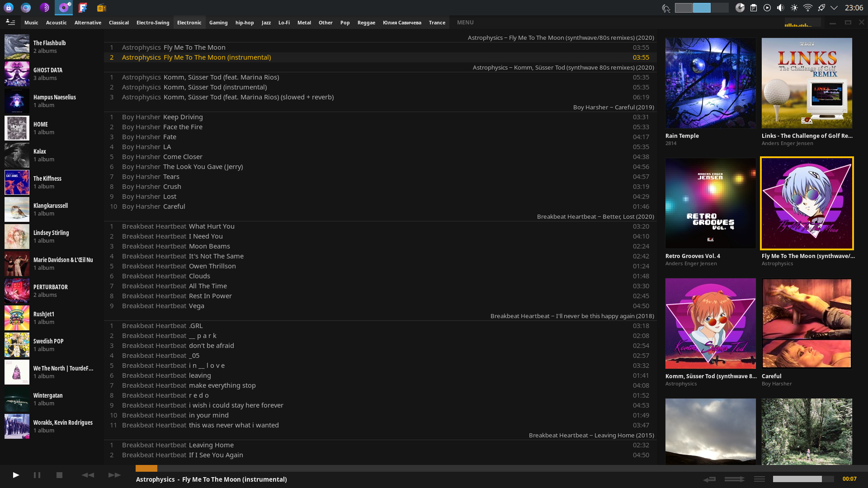Skip to the next track
Image resolution: width=868 pixels, height=488 pixels.
coord(114,475)
